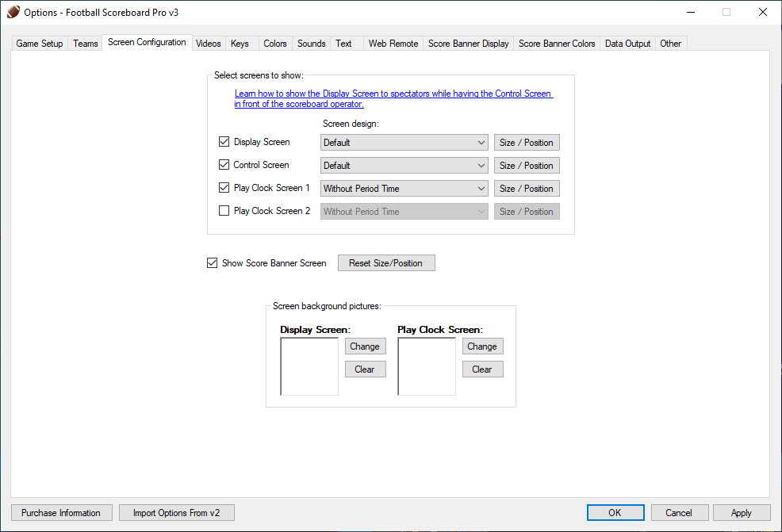Enable Play Clock Screen 2 checkbox
The image size is (782, 532).
pos(224,212)
